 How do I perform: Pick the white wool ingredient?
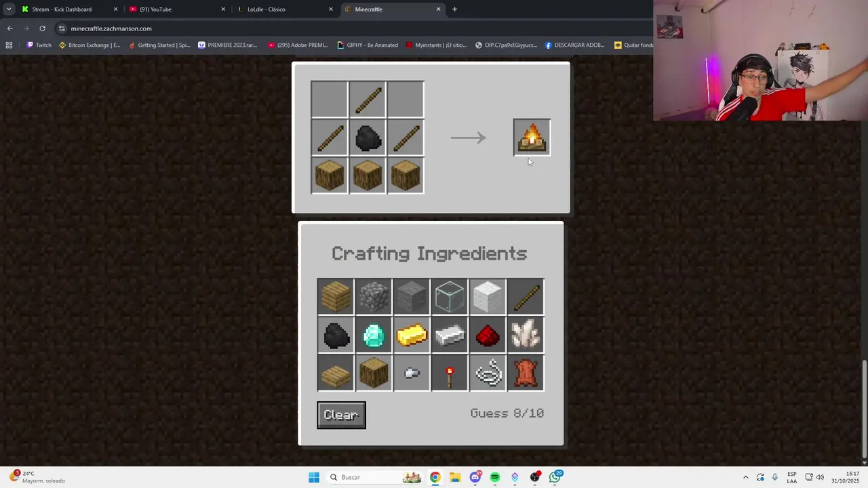click(x=488, y=297)
